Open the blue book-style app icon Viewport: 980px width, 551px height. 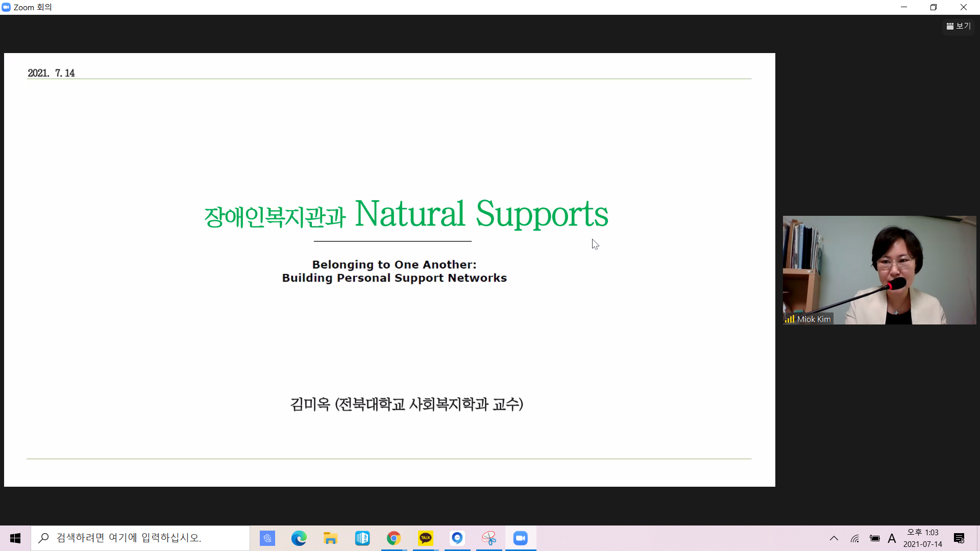point(362,538)
